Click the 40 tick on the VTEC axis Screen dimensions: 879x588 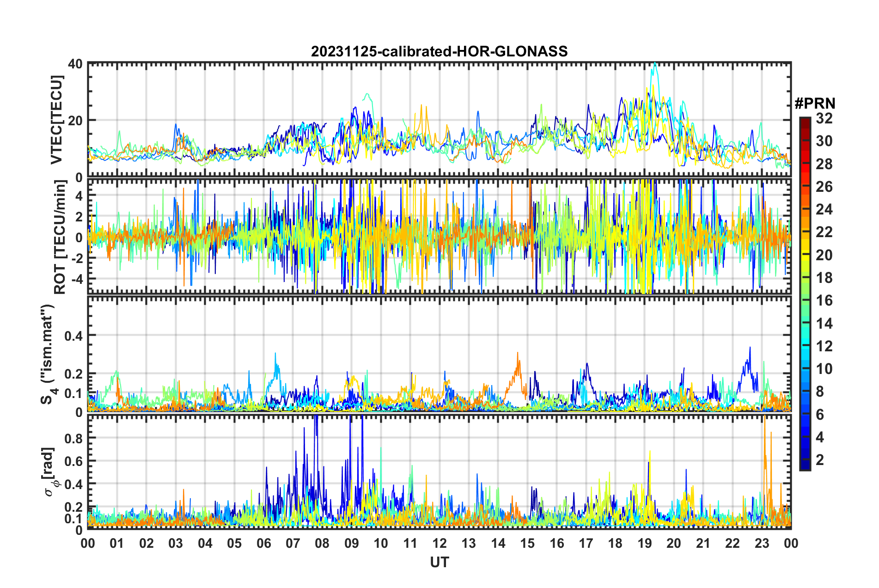point(75,63)
